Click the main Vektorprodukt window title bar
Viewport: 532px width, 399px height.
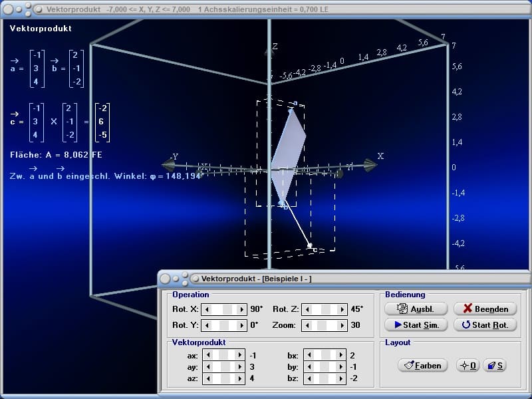coord(266,9)
